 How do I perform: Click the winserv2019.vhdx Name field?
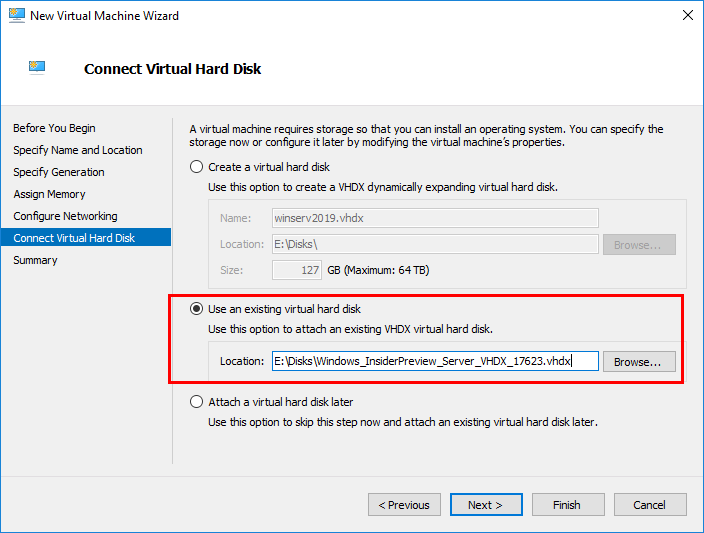[x=434, y=218]
